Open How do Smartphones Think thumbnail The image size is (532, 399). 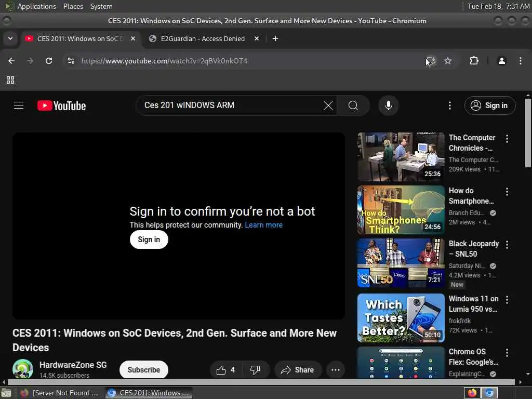pyautogui.click(x=401, y=210)
